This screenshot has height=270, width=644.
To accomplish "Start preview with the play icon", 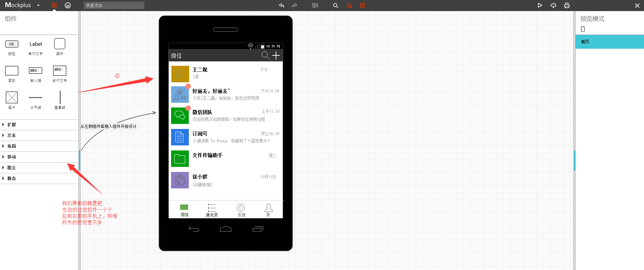I will tap(540, 5).
